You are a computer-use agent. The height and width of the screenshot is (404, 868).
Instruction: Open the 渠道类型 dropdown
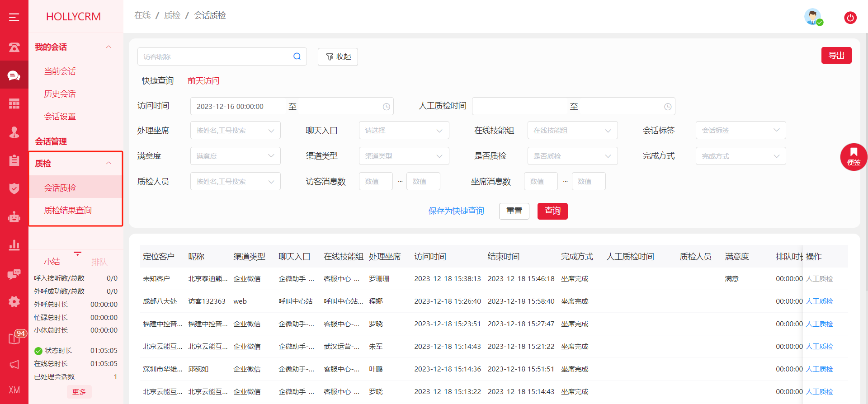(x=404, y=156)
